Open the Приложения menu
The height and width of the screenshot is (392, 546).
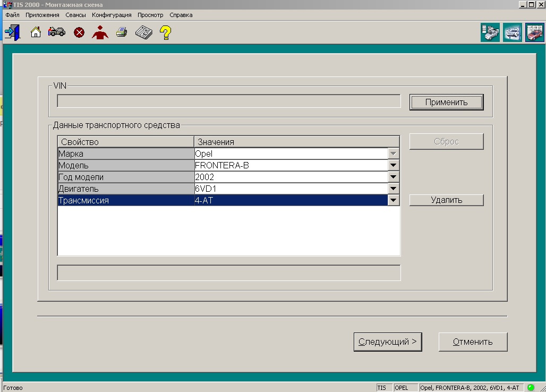coord(42,15)
